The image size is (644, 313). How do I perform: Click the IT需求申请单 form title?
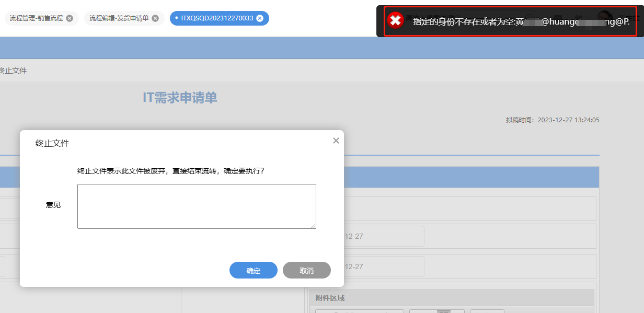click(x=180, y=97)
